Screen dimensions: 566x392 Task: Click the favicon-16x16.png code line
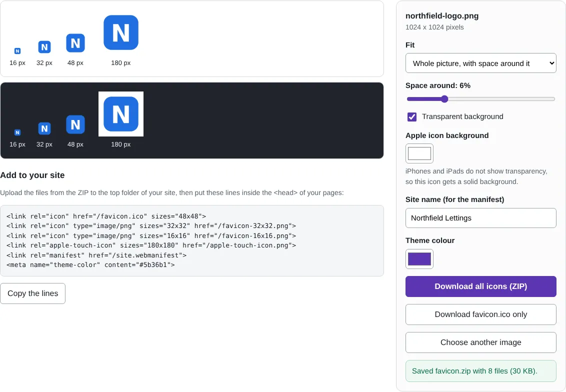coord(151,235)
